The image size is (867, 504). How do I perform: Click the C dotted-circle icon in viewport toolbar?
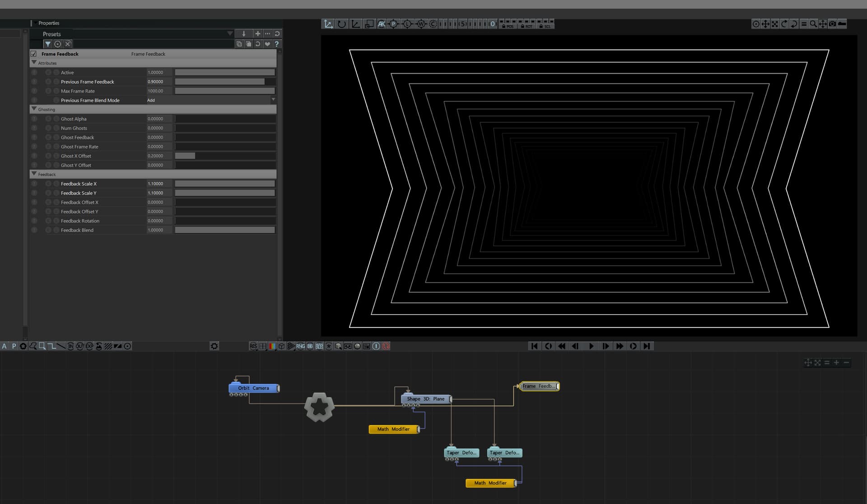click(x=433, y=24)
